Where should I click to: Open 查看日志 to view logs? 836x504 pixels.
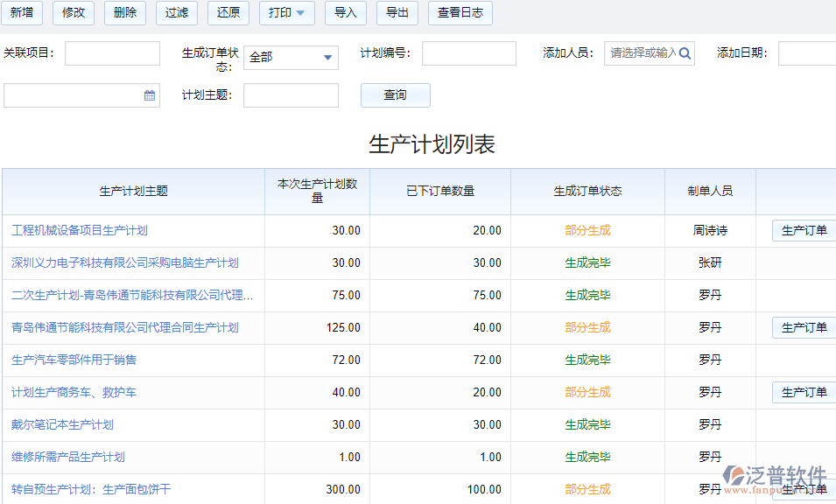click(460, 13)
